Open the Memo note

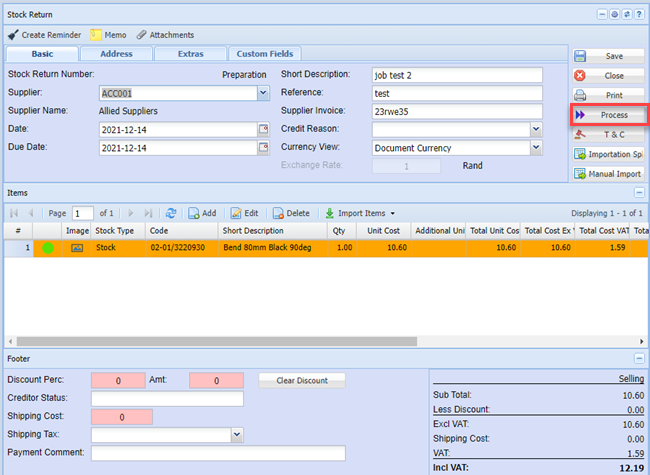(96, 35)
